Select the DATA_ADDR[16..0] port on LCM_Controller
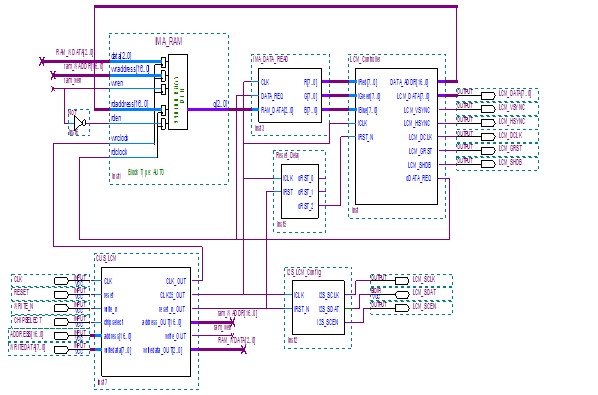The height and width of the screenshot is (395, 598). (x=409, y=82)
